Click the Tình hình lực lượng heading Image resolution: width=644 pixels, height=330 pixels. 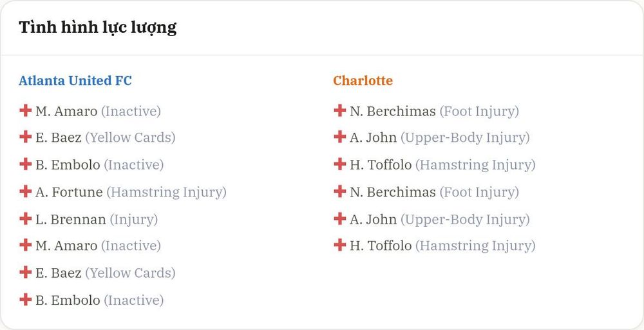click(98, 28)
